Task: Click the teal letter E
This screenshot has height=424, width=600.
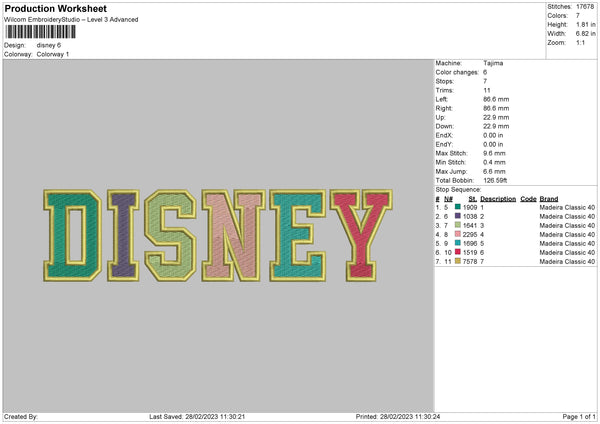Action: coord(298,235)
